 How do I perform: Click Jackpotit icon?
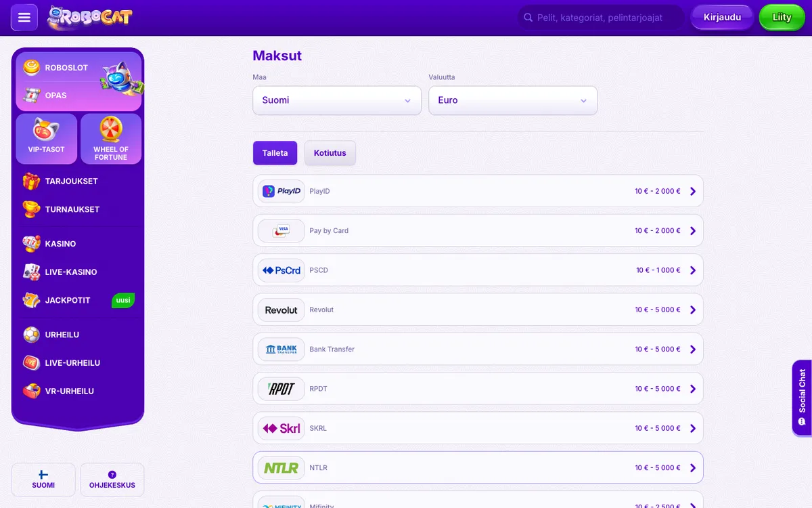(31, 300)
